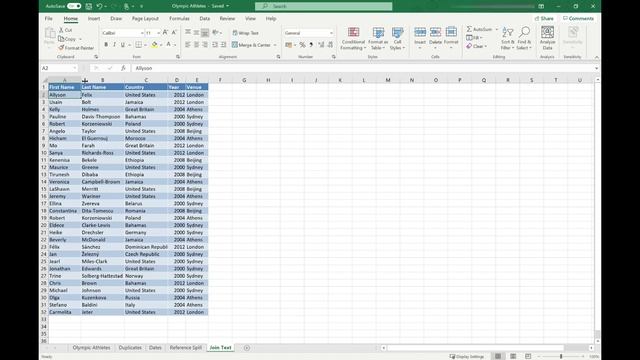This screenshot has height=360, width=640.
Task: Click the formula bar showing Allyson
Action: click(x=363, y=68)
